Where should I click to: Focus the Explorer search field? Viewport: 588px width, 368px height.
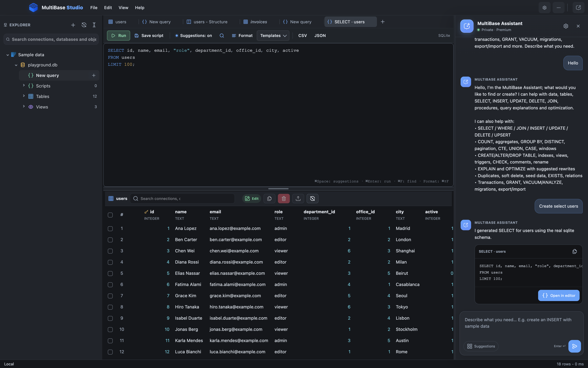[51, 39]
